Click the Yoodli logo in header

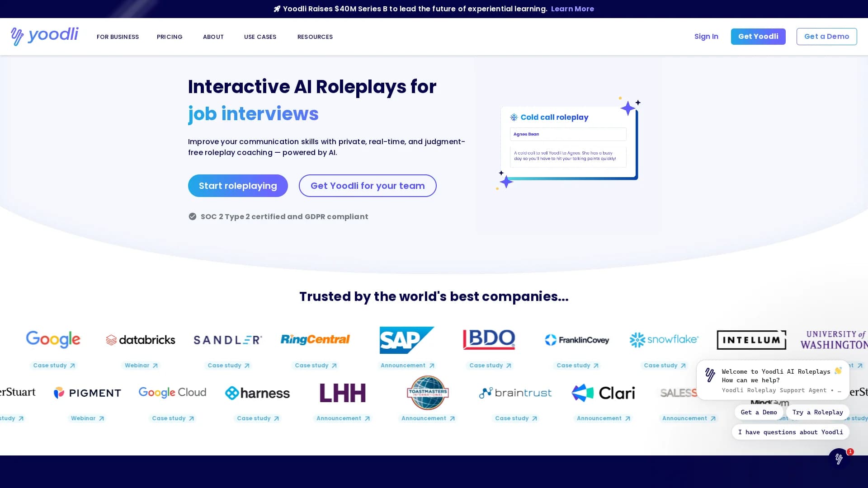point(44,36)
